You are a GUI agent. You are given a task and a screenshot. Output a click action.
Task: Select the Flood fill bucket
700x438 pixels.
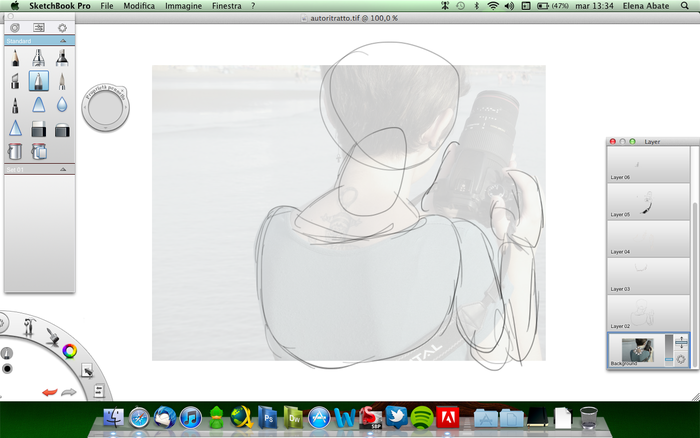point(15,151)
